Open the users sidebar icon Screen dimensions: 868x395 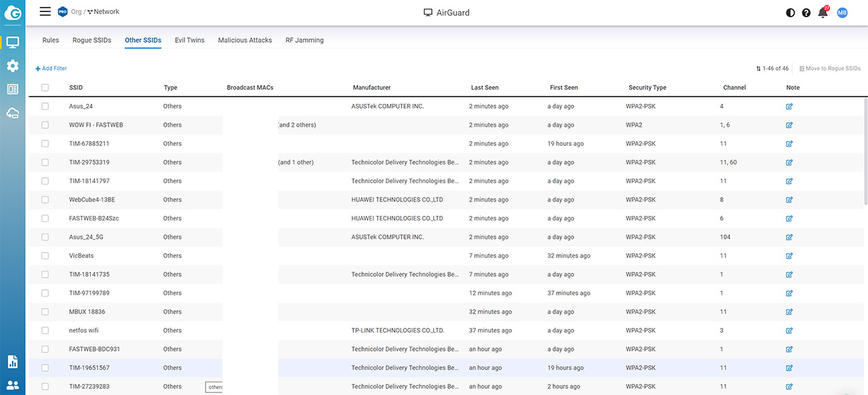13,385
